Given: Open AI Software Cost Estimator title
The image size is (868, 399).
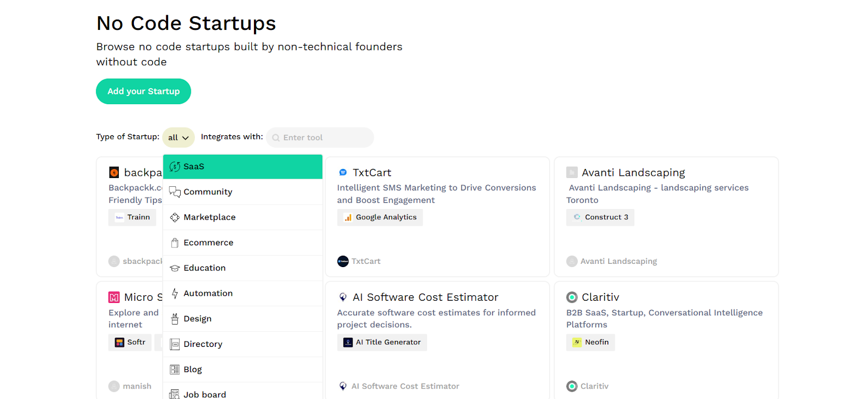Looking at the screenshot, I should tap(425, 297).
